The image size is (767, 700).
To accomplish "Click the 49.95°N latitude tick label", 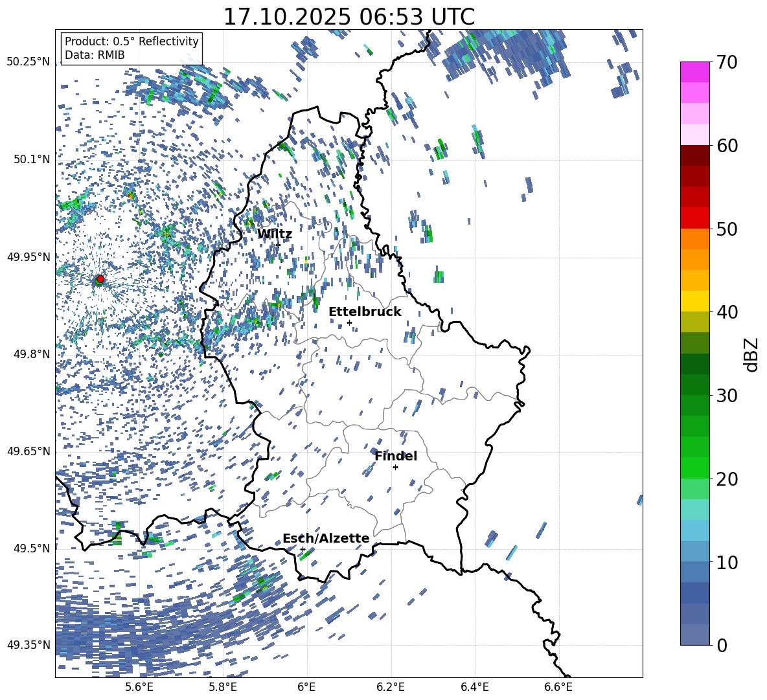I will pos(29,257).
